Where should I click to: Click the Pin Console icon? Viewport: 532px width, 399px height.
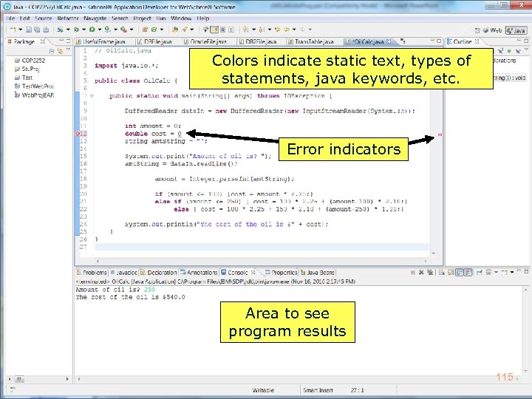coord(479,272)
